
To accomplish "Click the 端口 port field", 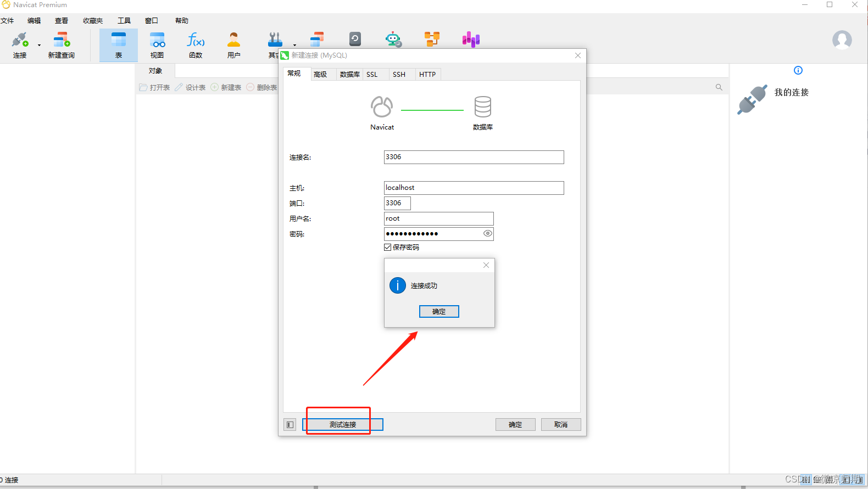I will coord(397,203).
